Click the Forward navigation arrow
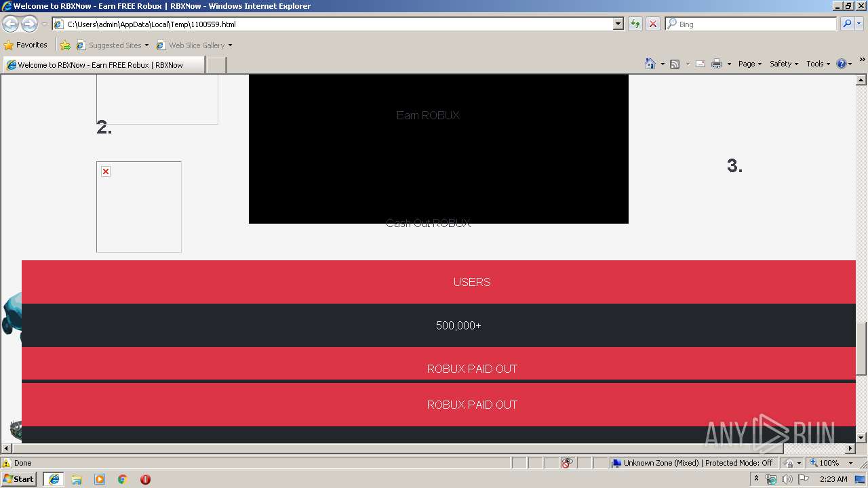868x488 pixels. (29, 24)
